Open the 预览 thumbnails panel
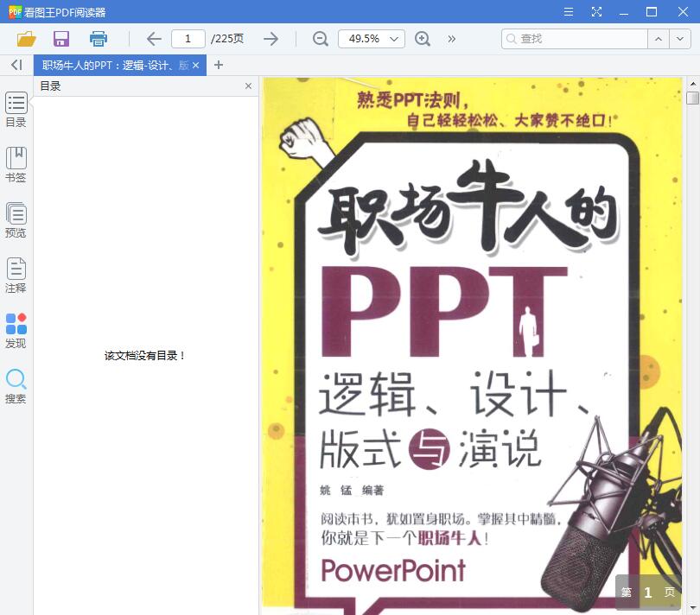Image resolution: width=700 pixels, height=615 pixels. [16, 220]
